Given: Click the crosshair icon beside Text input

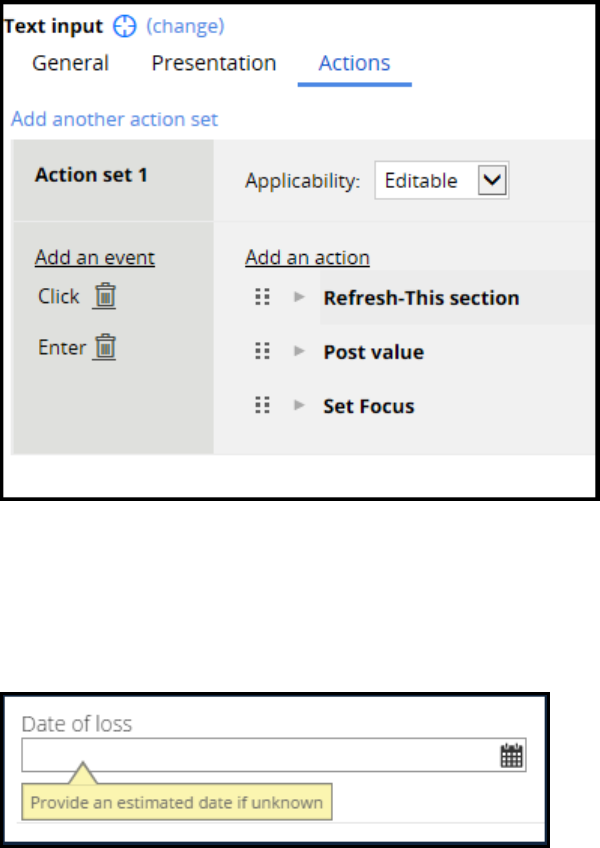Looking at the screenshot, I should [125, 27].
